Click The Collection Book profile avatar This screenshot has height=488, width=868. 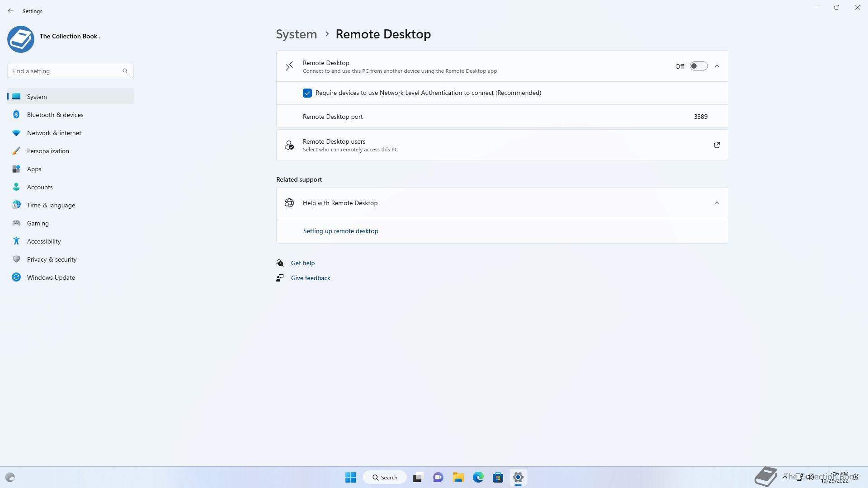pos(21,39)
